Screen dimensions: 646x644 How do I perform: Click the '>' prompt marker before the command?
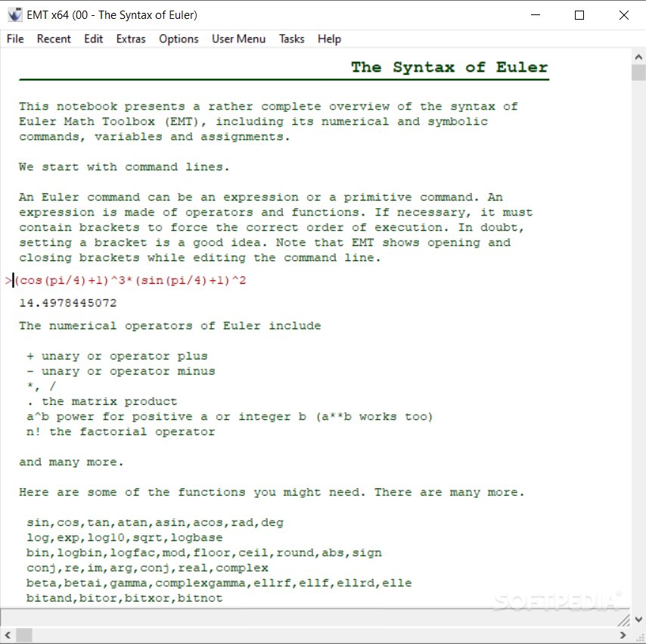tap(8, 281)
